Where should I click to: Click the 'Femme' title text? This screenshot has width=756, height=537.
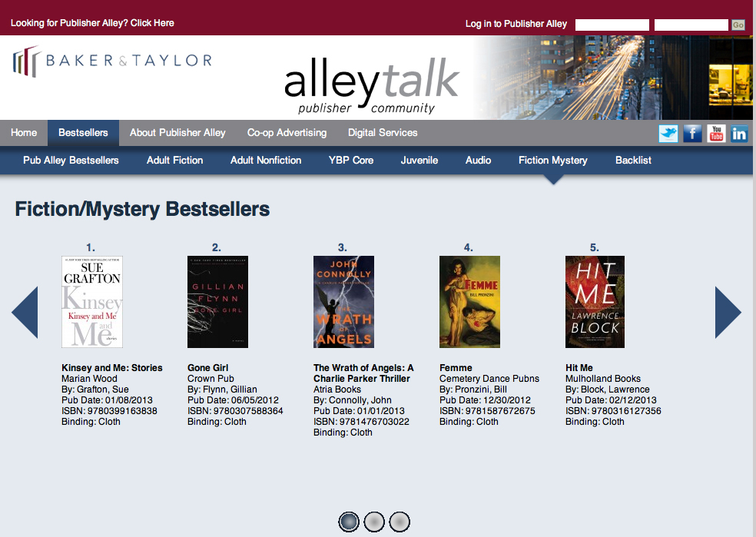coord(456,368)
